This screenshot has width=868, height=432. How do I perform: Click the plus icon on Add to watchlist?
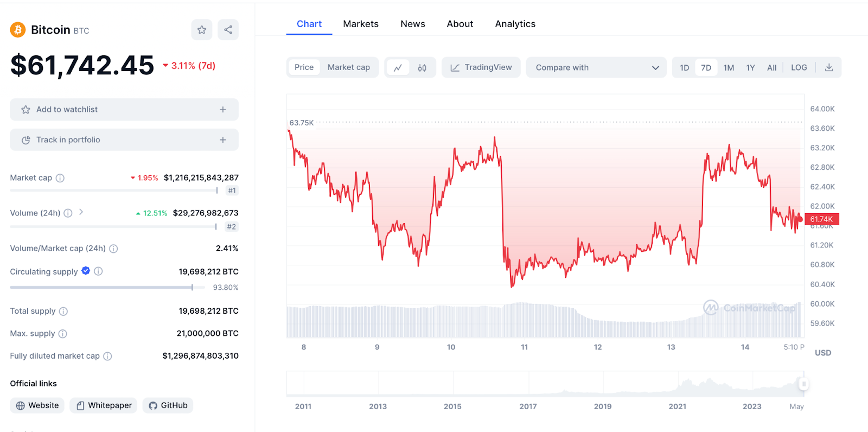tap(223, 110)
